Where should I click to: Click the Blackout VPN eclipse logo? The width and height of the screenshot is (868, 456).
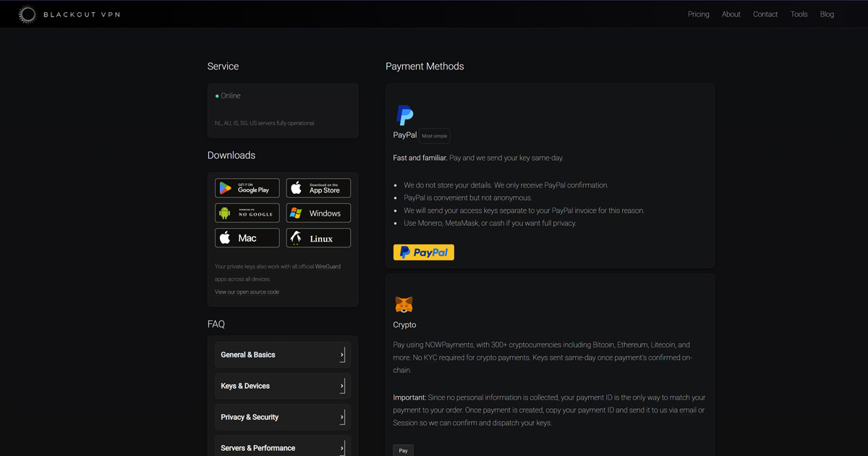[27, 14]
